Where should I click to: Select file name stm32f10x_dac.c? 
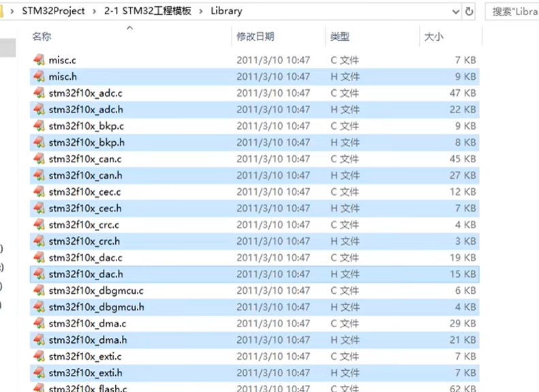pyautogui.click(x=86, y=258)
